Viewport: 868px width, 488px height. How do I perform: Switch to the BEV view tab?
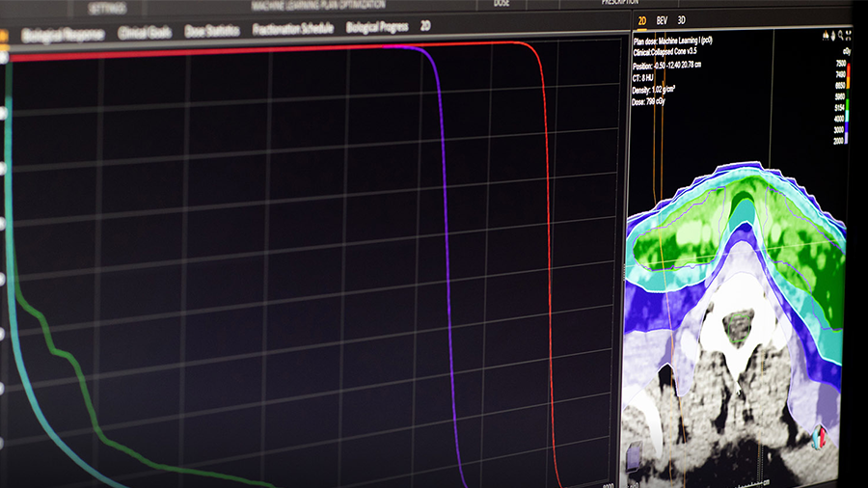click(x=663, y=19)
